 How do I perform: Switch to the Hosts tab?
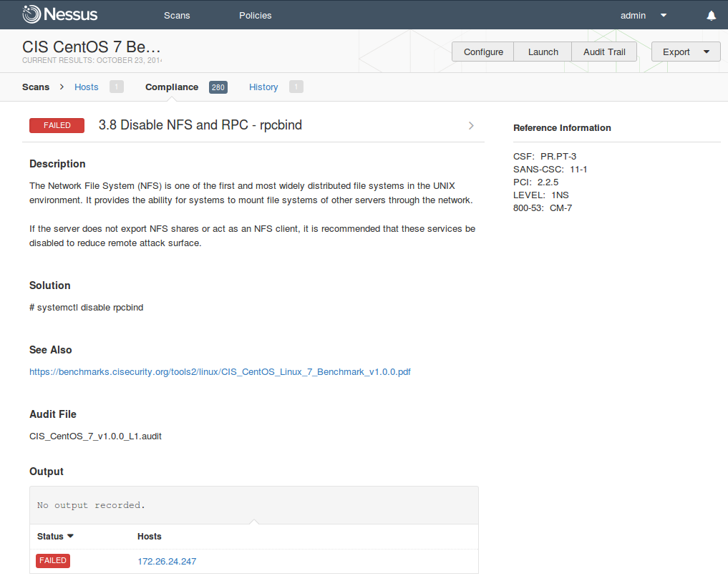point(87,87)
